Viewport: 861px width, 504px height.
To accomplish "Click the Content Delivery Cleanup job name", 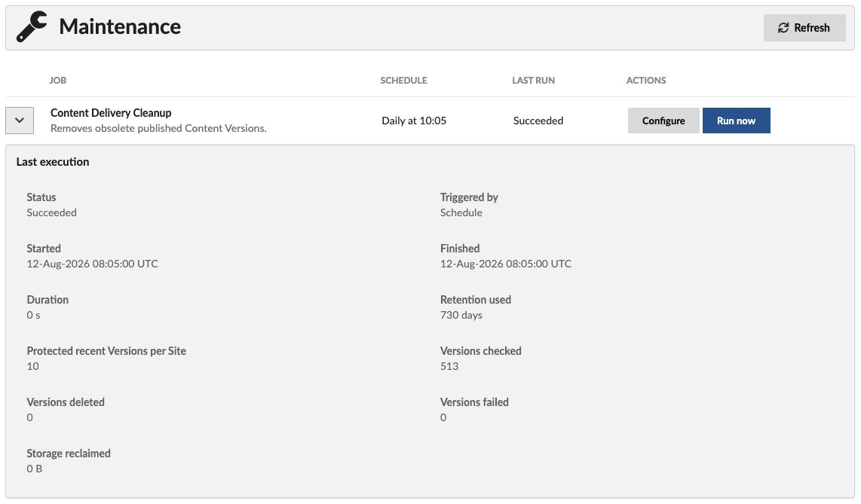I will tap(111, 113).
